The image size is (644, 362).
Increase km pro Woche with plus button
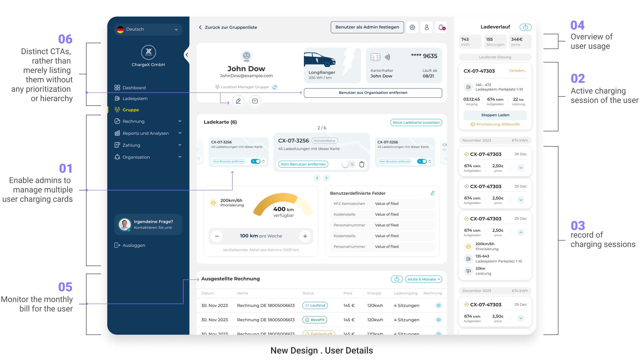click(x=305, y=236)
